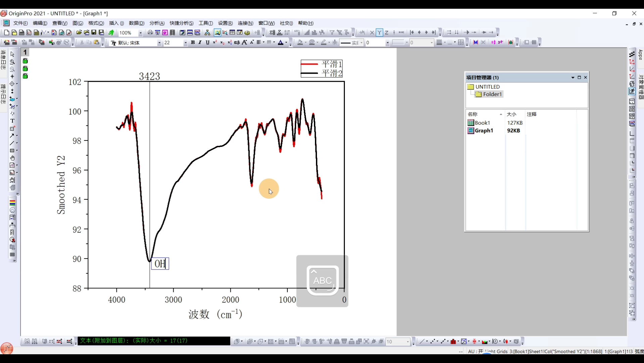Viewport: 644px width, 363px height.
Task: Click the Add filter funnel icon
Action: point(332,33)
